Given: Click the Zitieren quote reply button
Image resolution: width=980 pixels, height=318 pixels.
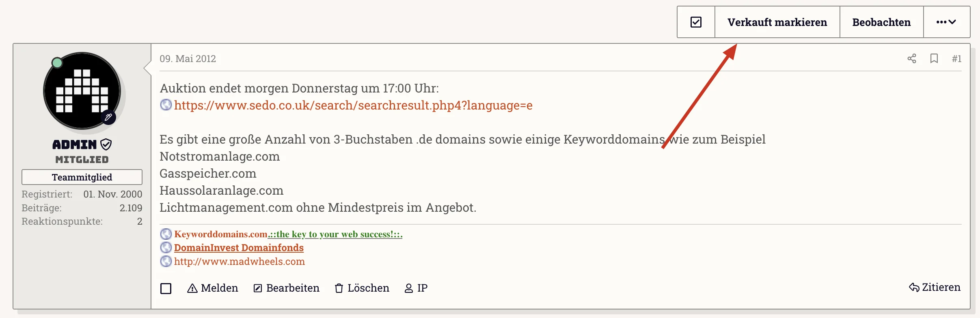Looking at the screenshot, I should pos(935,287).
